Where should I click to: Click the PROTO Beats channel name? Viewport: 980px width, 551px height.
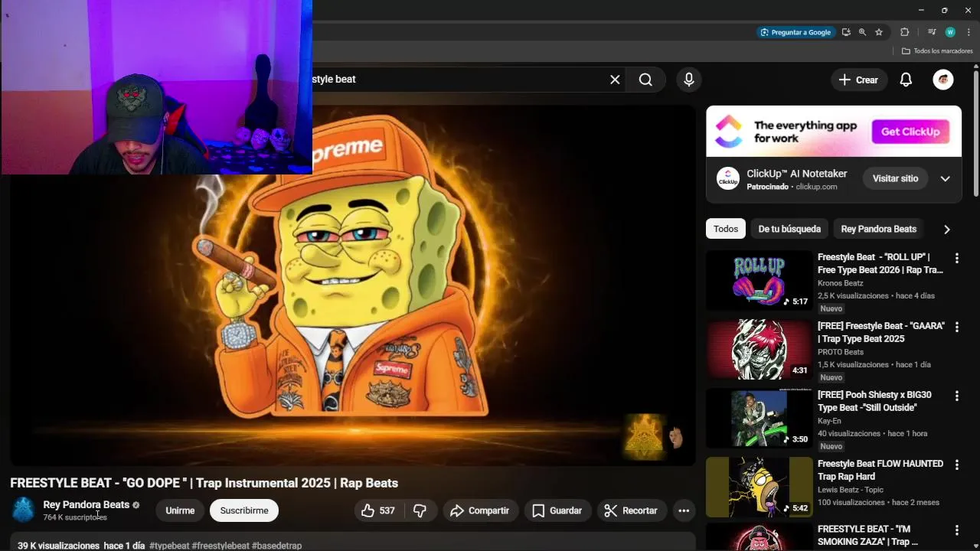(x=841, y=352)
